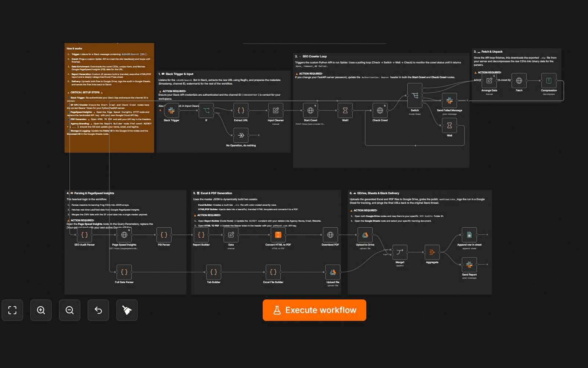588x368 pixels.
Task: Select the Slack Trigger node
Action: pyautogui.click(x=172, y=110)
